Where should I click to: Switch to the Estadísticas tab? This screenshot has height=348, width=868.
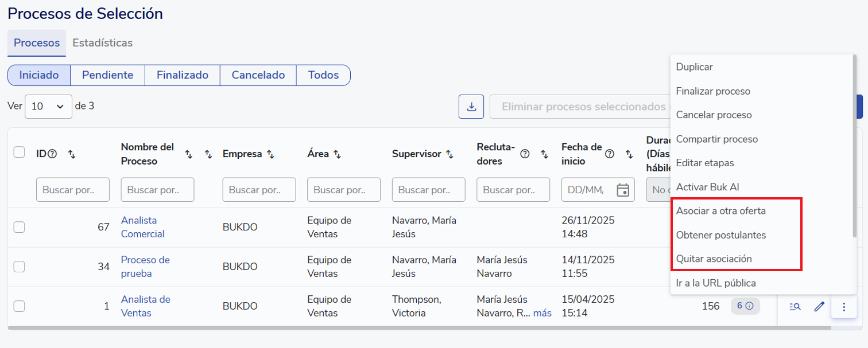[102, 43]
